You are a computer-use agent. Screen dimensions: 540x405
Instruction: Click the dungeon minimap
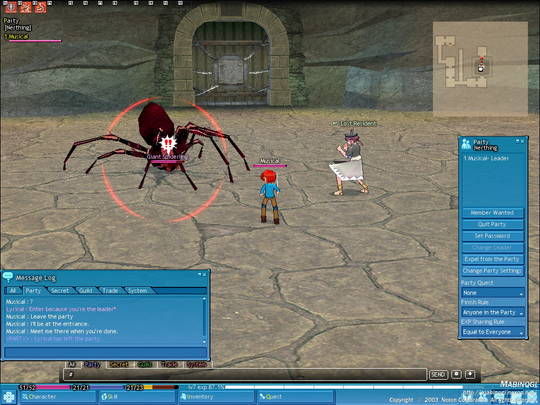[x=480, y=68]
